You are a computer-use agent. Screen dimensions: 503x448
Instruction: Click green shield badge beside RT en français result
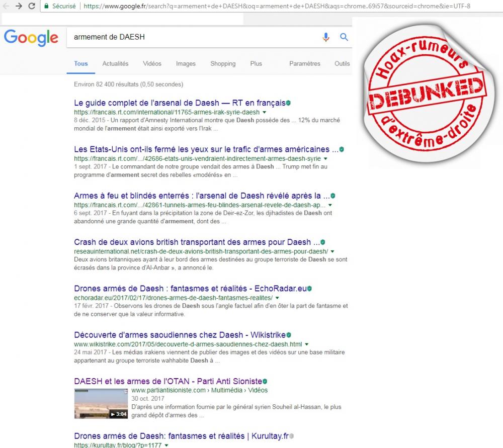pyautogui.click(x=288, y=103)
